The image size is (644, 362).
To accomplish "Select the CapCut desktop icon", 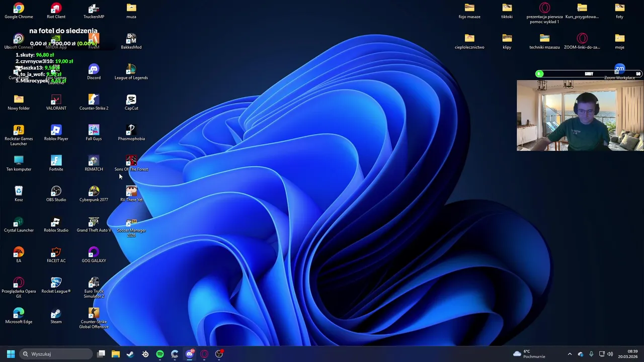I will (131, 103).
